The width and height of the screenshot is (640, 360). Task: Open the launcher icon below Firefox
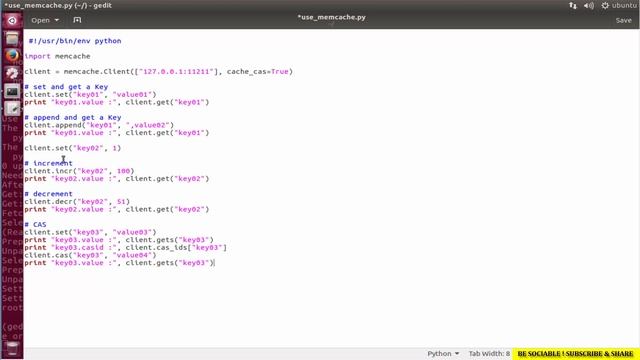pos(12,73)
